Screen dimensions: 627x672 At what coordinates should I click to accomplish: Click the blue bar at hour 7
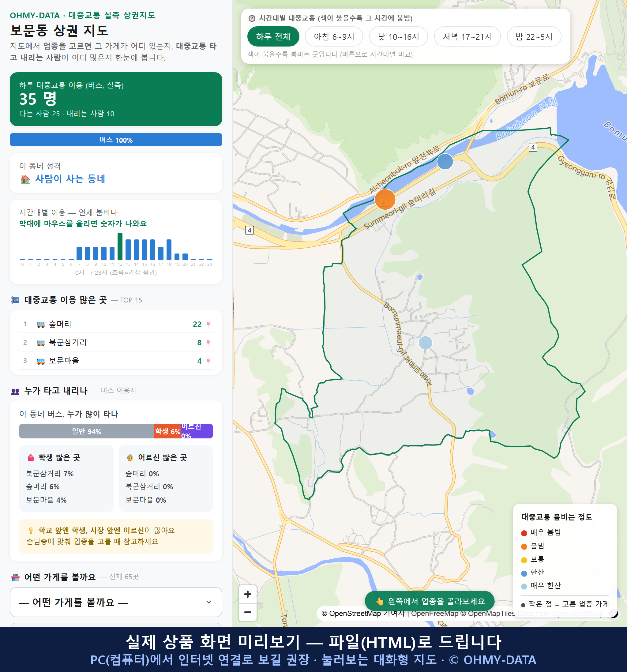point(79,253)
